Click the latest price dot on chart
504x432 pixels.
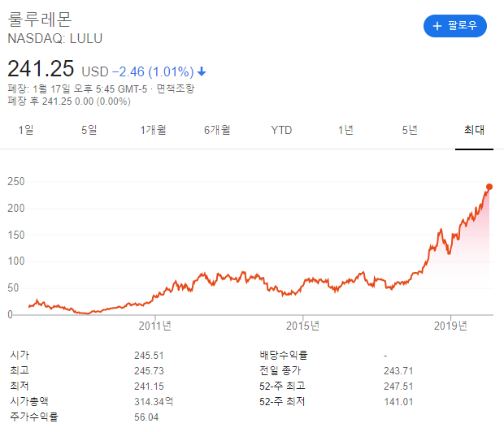coord(489,187)
